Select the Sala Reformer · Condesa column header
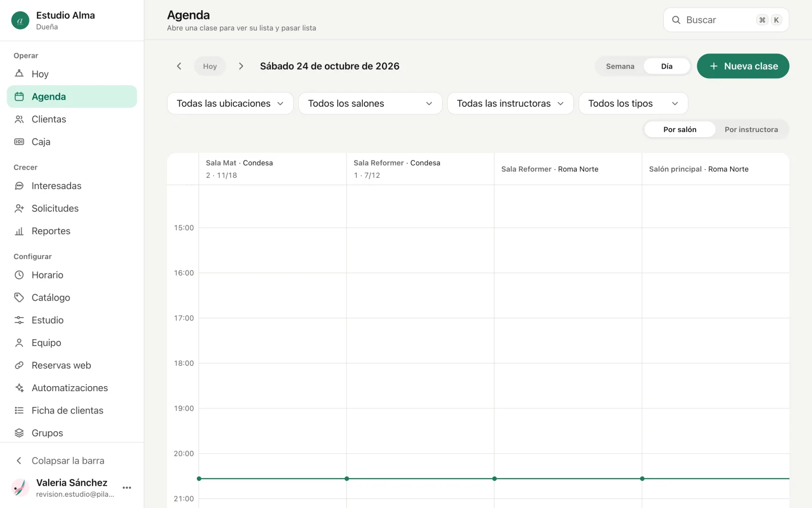 (420, 169)
